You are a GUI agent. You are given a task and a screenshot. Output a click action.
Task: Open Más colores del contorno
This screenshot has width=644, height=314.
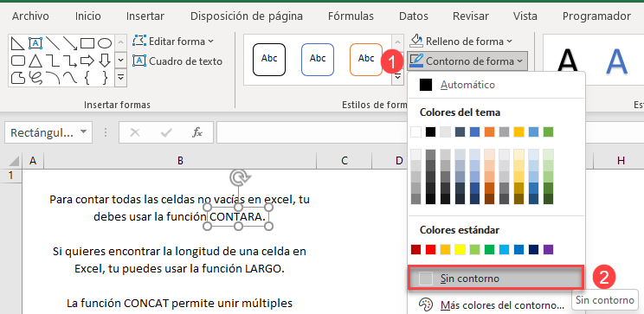click(x=496, y=305)
